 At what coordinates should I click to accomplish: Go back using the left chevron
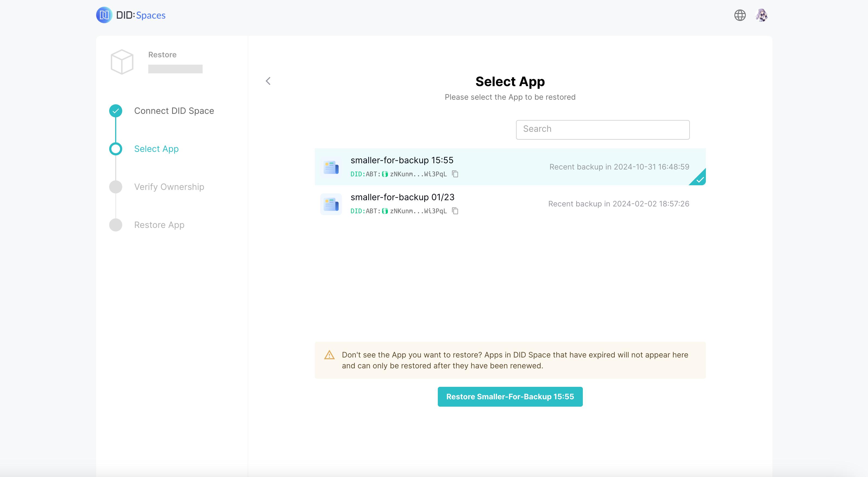(268, 81)
